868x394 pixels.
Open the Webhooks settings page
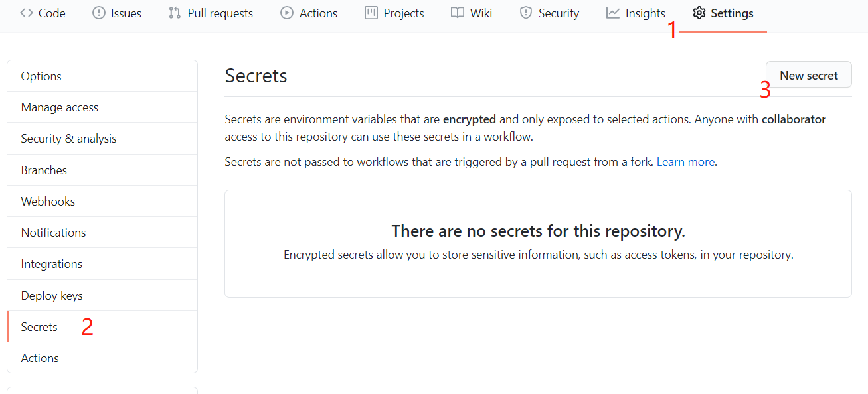(x=102, y=202)
